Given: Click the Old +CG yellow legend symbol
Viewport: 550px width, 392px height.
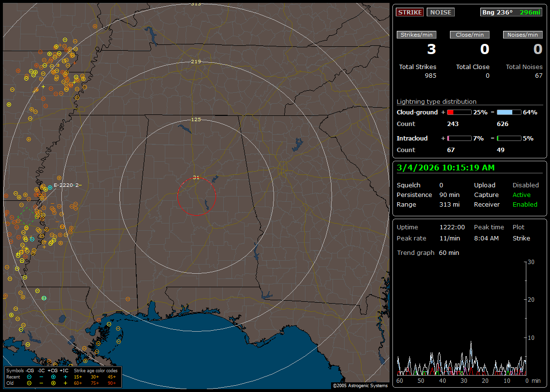Looking at the screenshot, I should [53, 383].
